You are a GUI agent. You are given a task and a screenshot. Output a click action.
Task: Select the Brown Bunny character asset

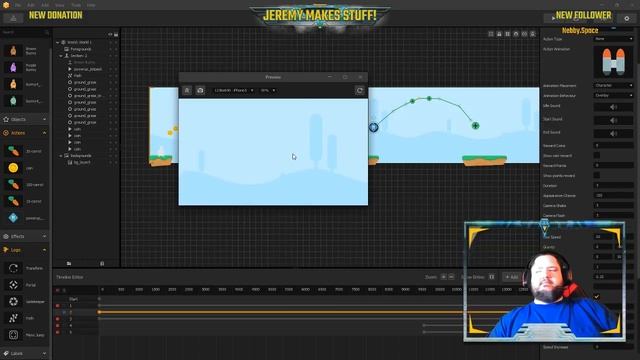click(13, 51)
